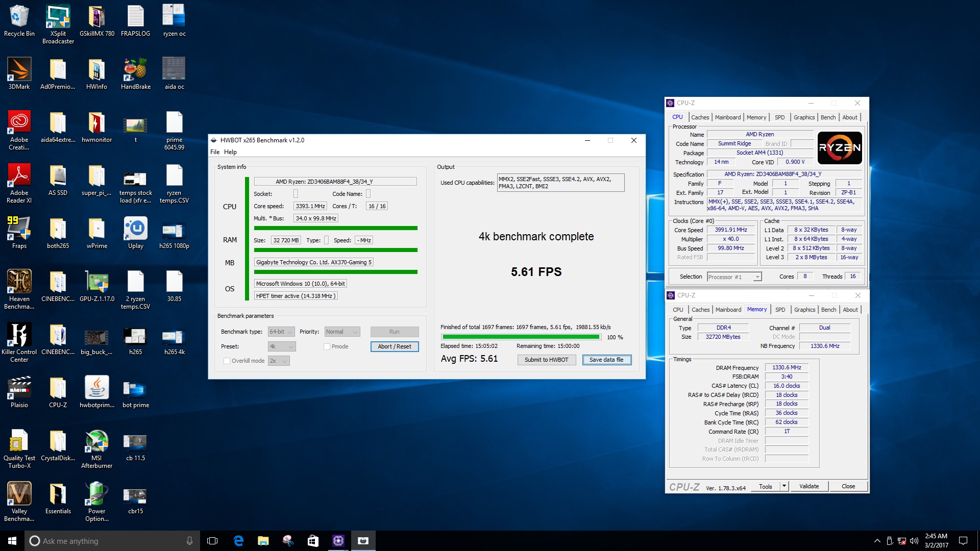Click the Abort / Reset button
The width and height of the screenshot is (980, 551).
(x=395, y=347)
